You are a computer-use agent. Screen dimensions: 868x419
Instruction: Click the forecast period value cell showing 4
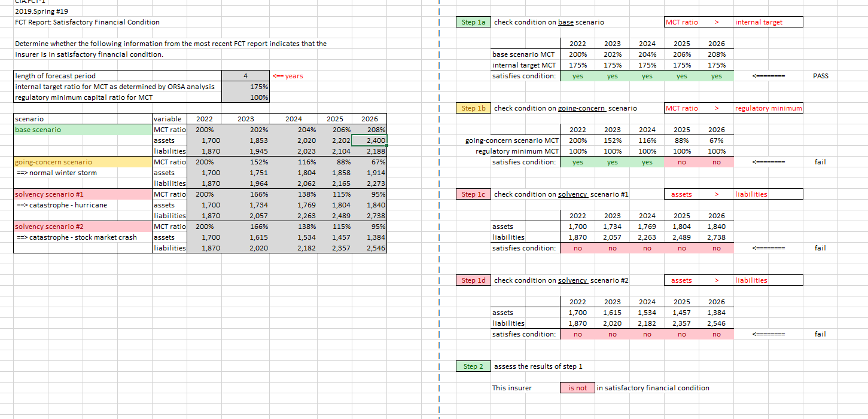(245, 76)
